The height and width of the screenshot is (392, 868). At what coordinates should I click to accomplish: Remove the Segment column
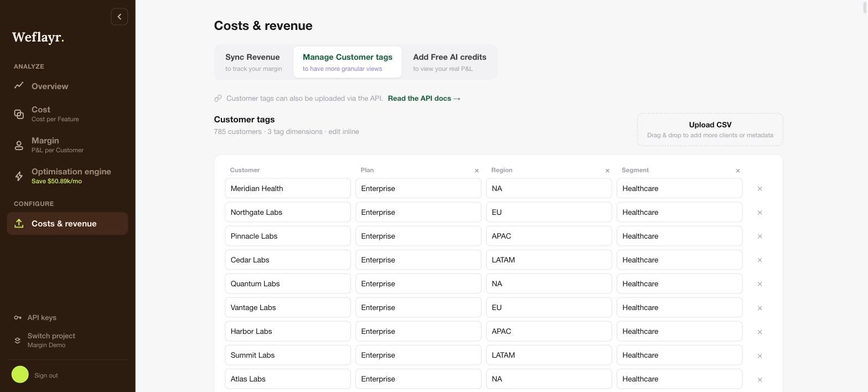coord(738,171)
